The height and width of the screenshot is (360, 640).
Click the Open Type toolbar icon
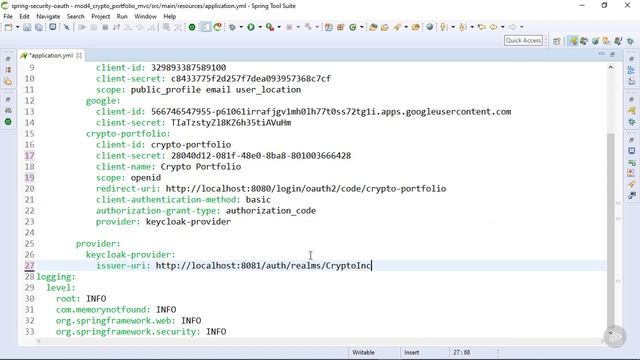[x=373, y=27]
